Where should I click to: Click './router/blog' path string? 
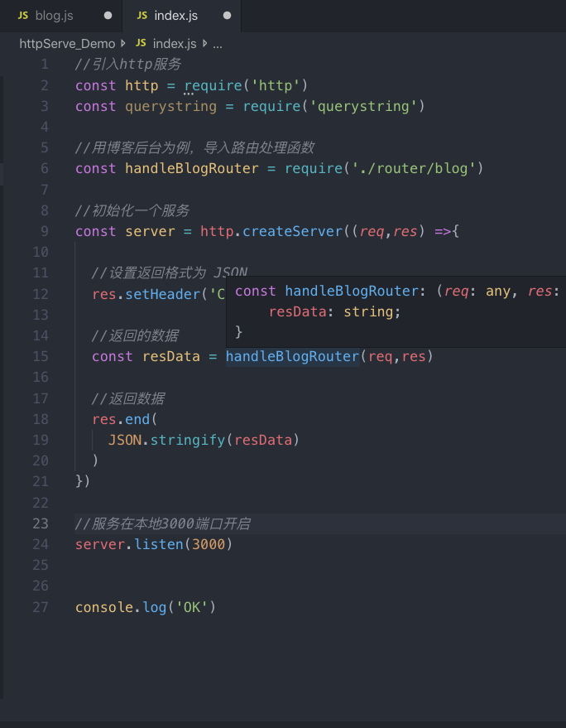tap(414, 168)
